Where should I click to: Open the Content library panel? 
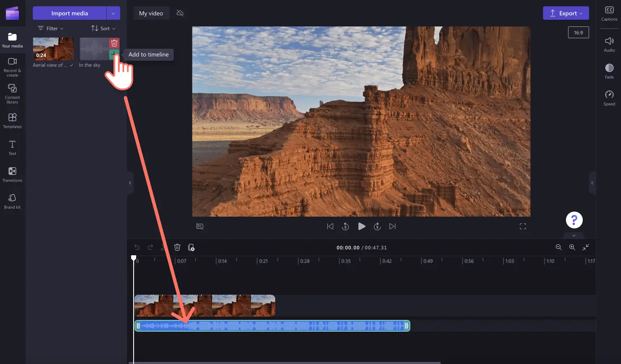[x=12, y=94]
